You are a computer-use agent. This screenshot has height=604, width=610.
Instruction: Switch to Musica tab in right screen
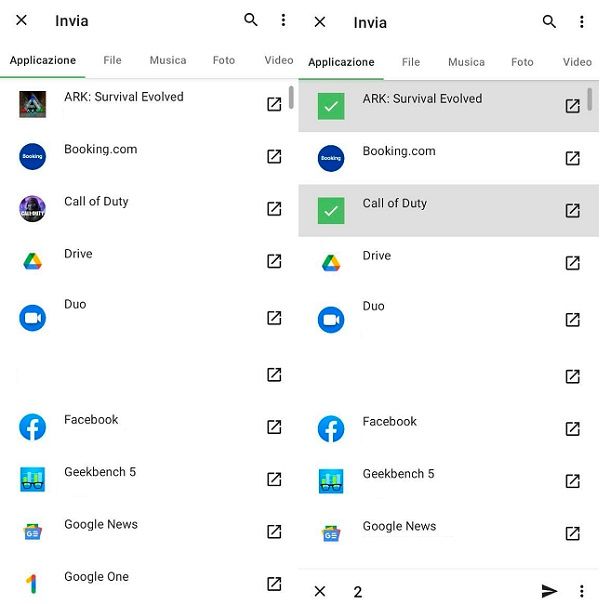coord(466,62)
